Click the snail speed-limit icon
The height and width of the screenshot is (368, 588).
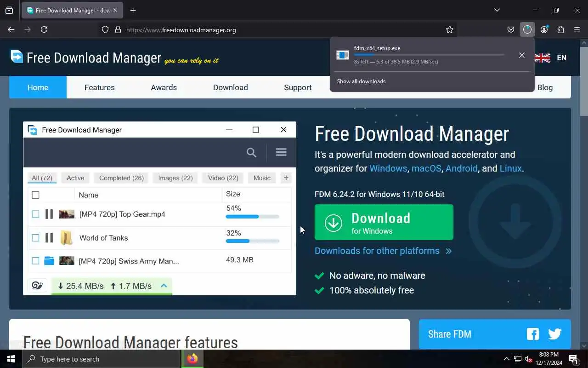click(37, 286)
